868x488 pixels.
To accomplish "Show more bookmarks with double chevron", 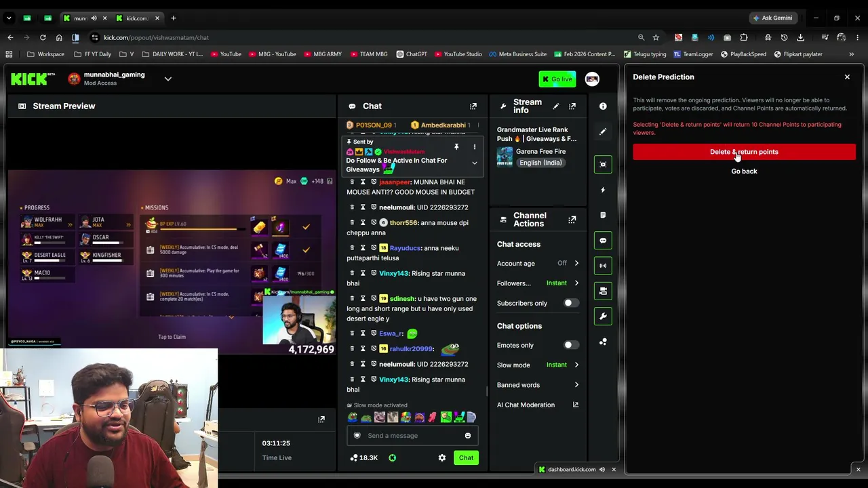I will (x=852, y=54).
